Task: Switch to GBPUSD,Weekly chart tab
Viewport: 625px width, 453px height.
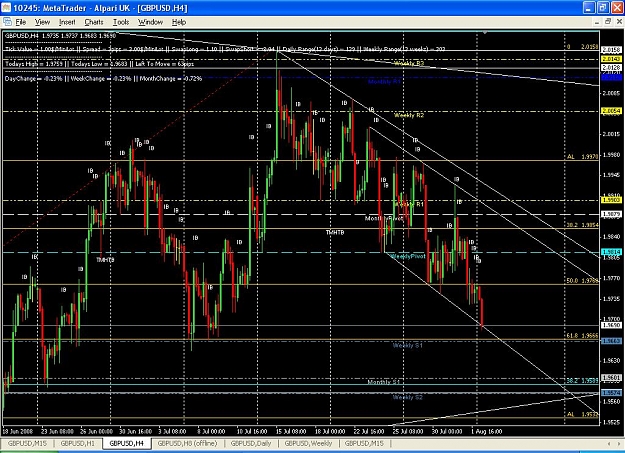Action: (x=309, y=443)
